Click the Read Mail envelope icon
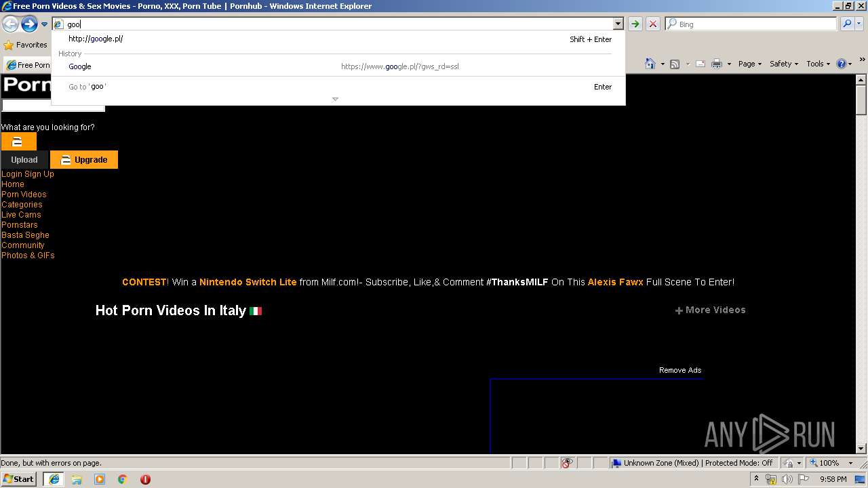The height and width of the screenshot is (488, 868). click(x=701, y=64)
